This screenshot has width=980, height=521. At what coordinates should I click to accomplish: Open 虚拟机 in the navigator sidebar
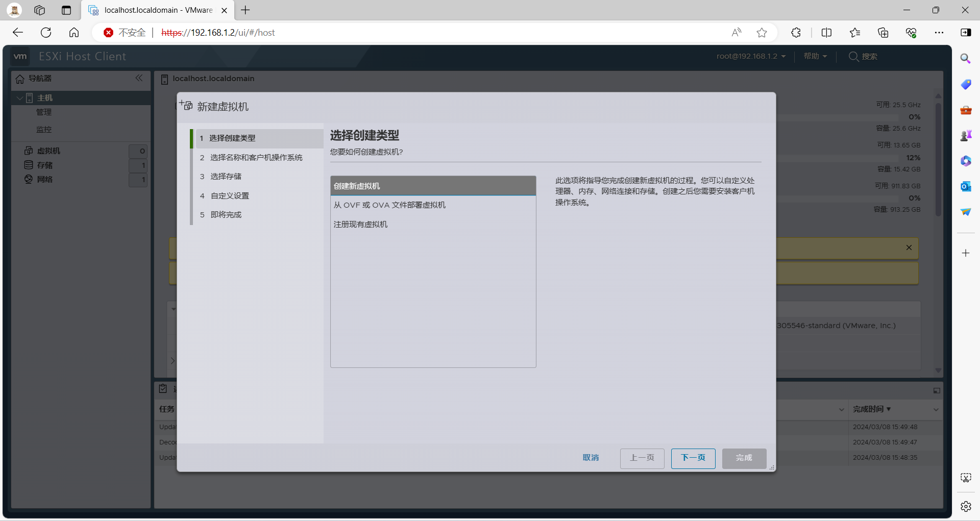[x=48, y=151]
